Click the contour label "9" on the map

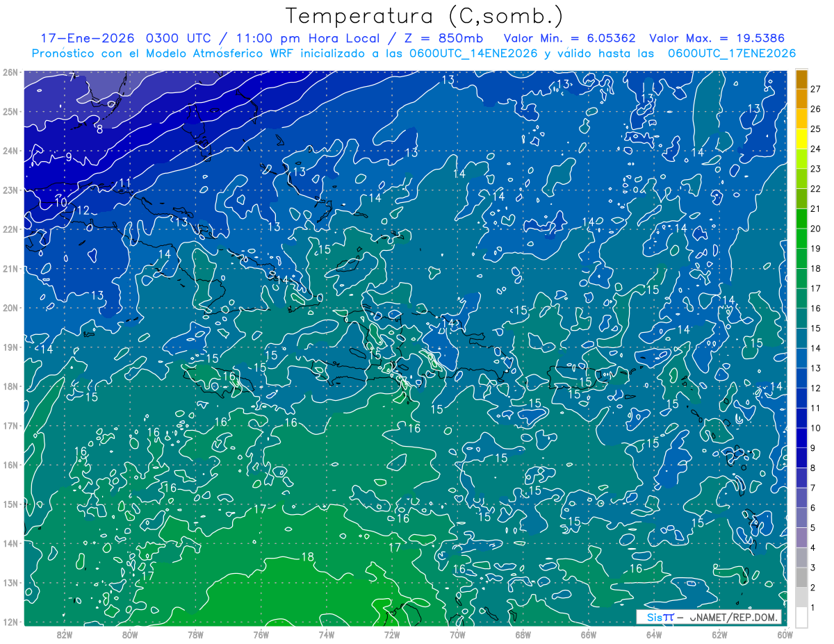tap(68, 157)
